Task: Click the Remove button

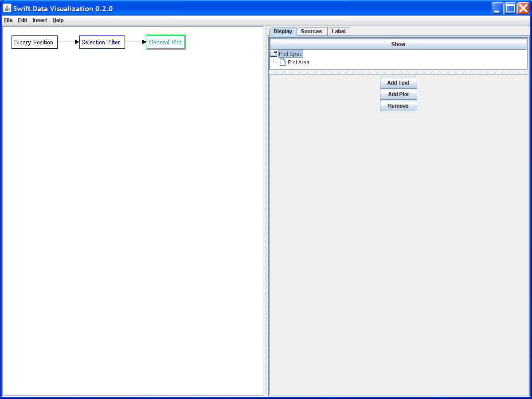Action: click(x=399, y=106)
